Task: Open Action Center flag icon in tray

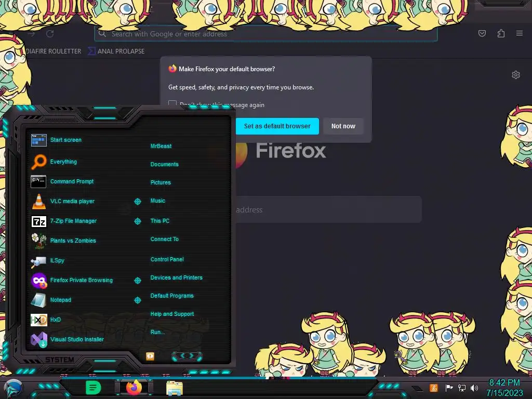Action: click(449, 388)
